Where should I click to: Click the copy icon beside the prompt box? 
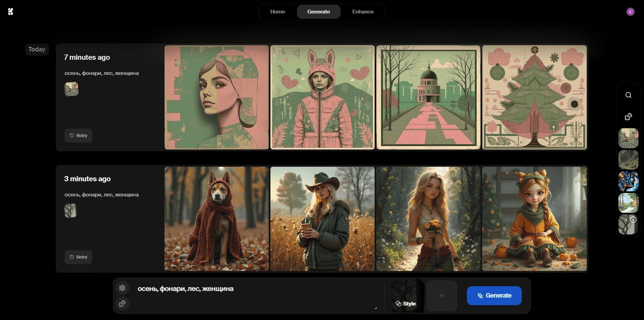(x=122, y=304)
